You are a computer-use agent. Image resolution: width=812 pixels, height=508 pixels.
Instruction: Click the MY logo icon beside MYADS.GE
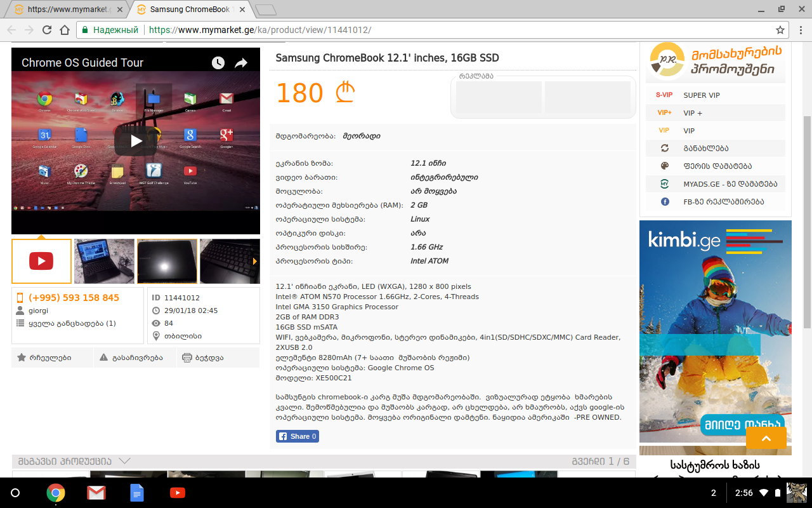(665, 184)
